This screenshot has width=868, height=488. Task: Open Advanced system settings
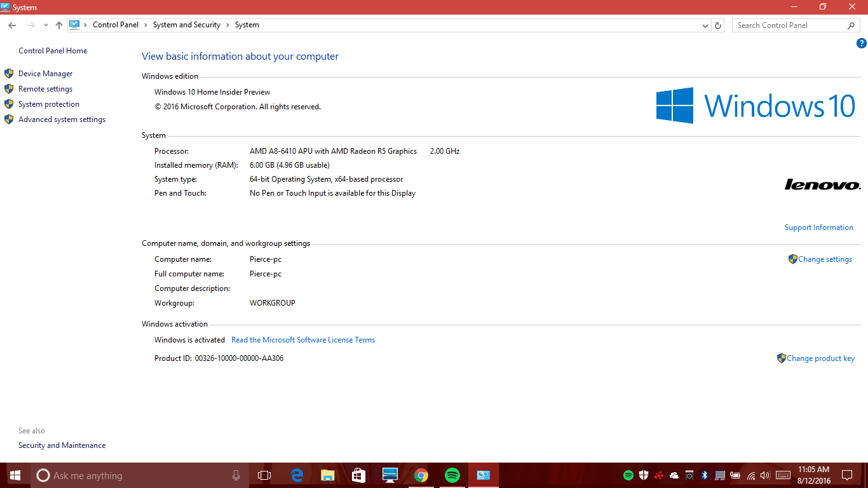pos(62,119)
